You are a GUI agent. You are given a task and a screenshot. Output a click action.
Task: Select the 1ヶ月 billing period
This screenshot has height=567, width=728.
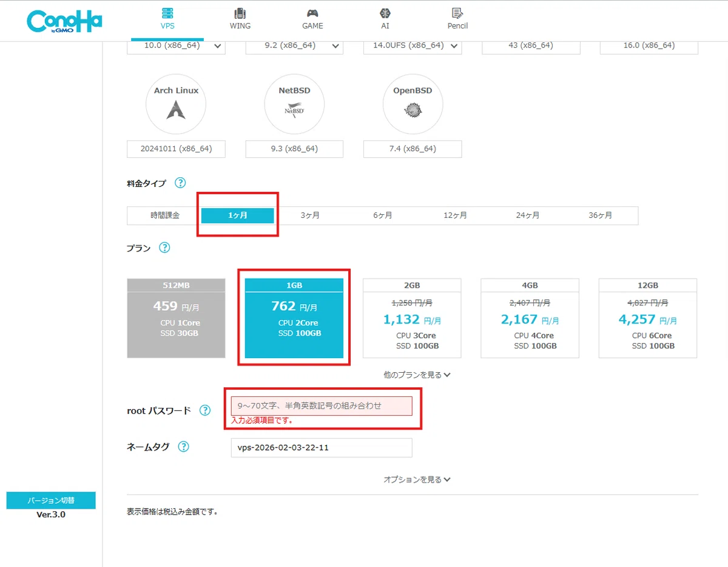click(x=238, y=216)
